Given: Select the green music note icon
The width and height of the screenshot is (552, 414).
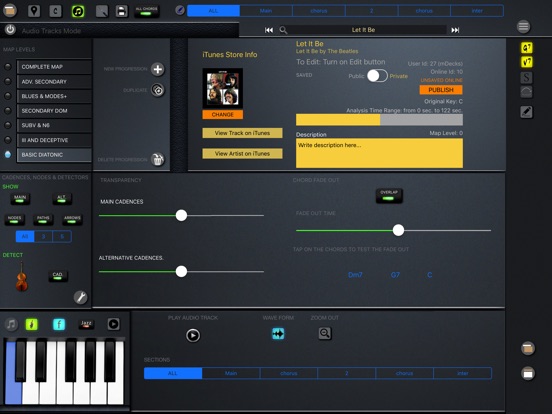Looking at the screenshot, I should pyautogui.click(x=78, y=11).
